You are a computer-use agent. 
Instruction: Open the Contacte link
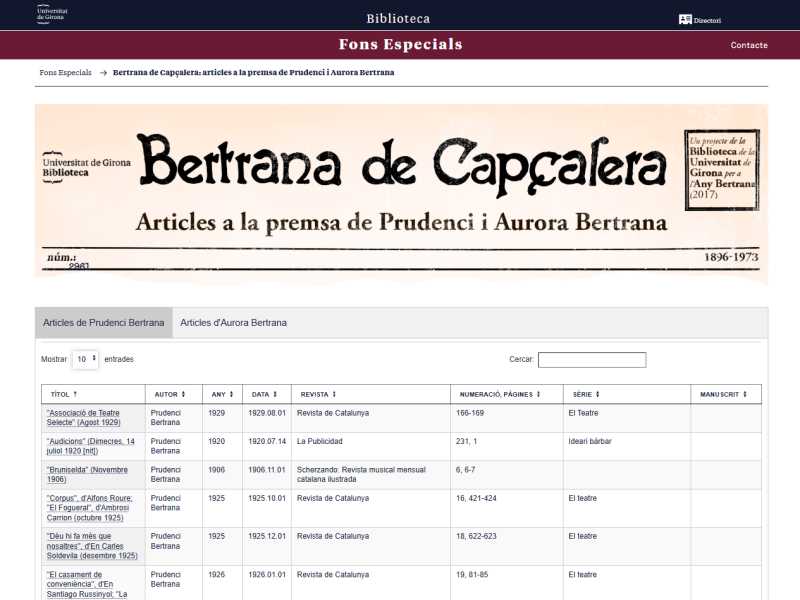point(748,45)
